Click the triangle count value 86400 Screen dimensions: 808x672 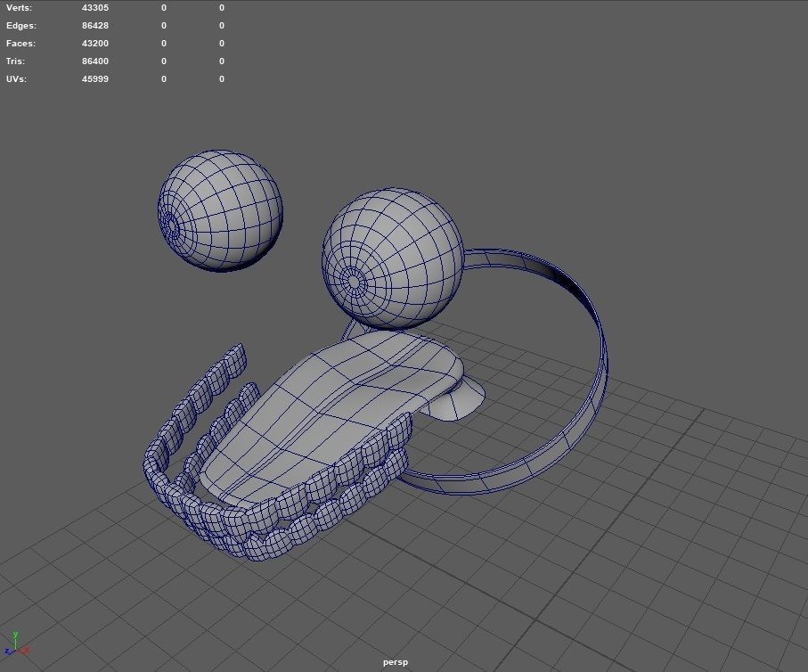point(94,61)
